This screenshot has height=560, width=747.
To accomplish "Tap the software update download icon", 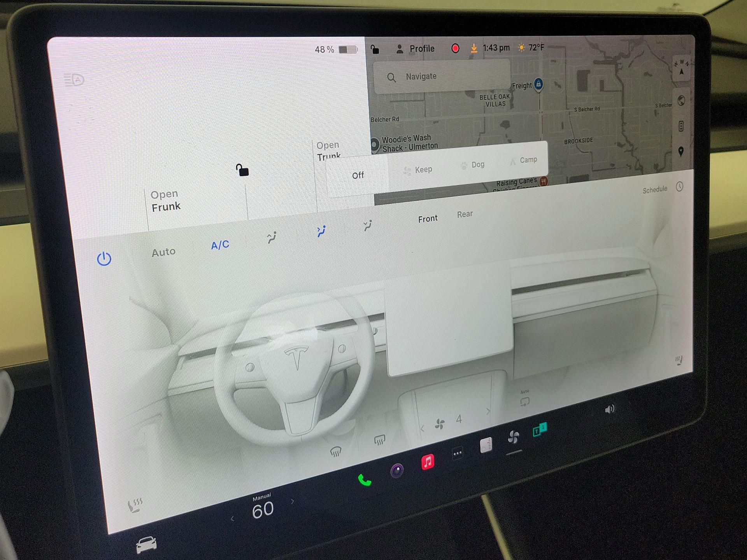I will click(x=474, y=48).
